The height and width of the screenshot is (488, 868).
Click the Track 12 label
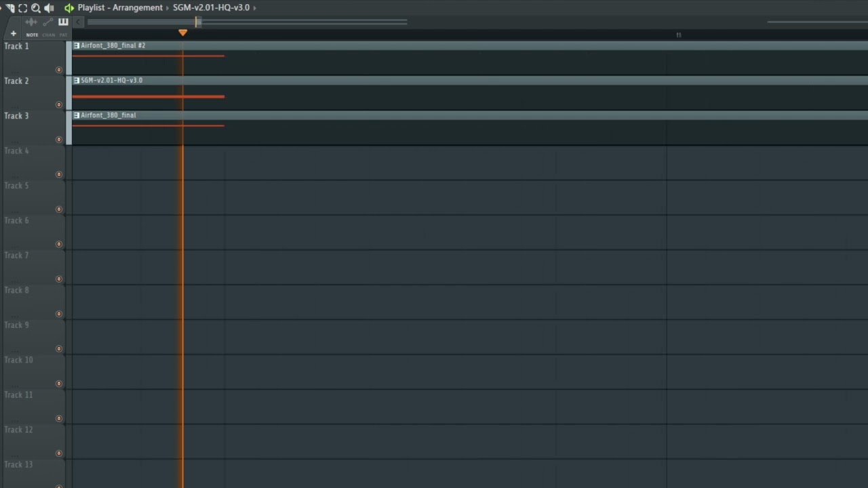click(x=18, y=430)
